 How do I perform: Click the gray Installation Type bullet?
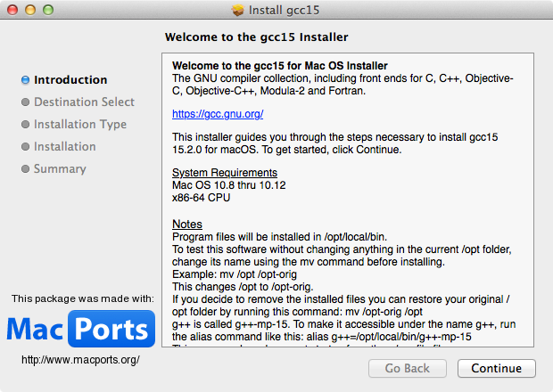[x=25, y=125]
